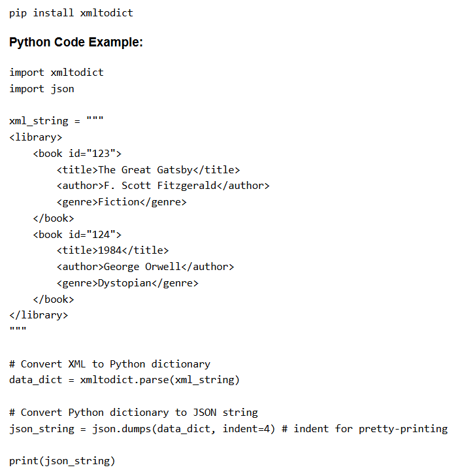
Task: Click the xml_string assignment line
Action: (56, 121)
